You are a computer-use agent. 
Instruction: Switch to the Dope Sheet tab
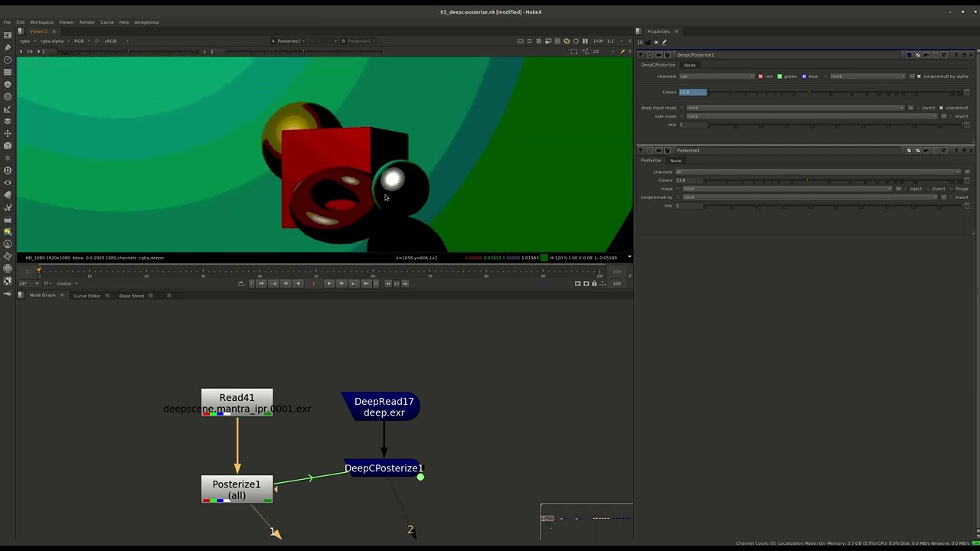point(132,295)
